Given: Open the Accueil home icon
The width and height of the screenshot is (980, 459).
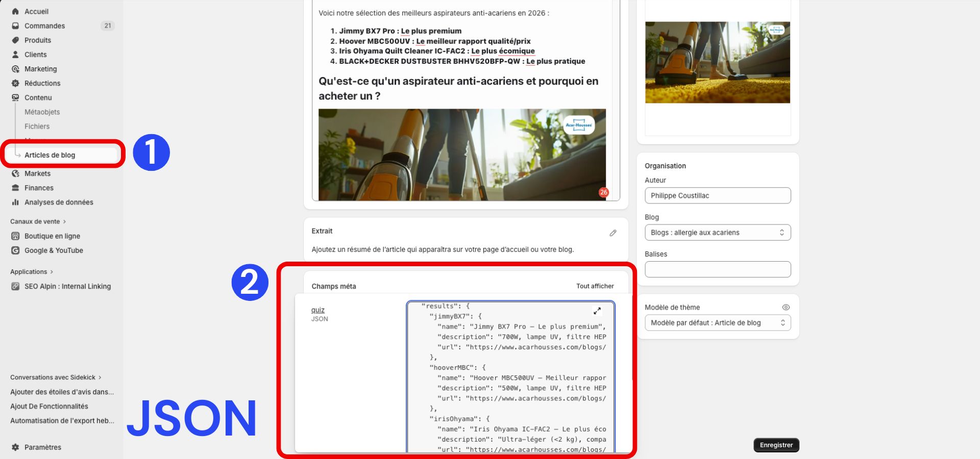Looking at the screenshot, I should click(15, 11).
